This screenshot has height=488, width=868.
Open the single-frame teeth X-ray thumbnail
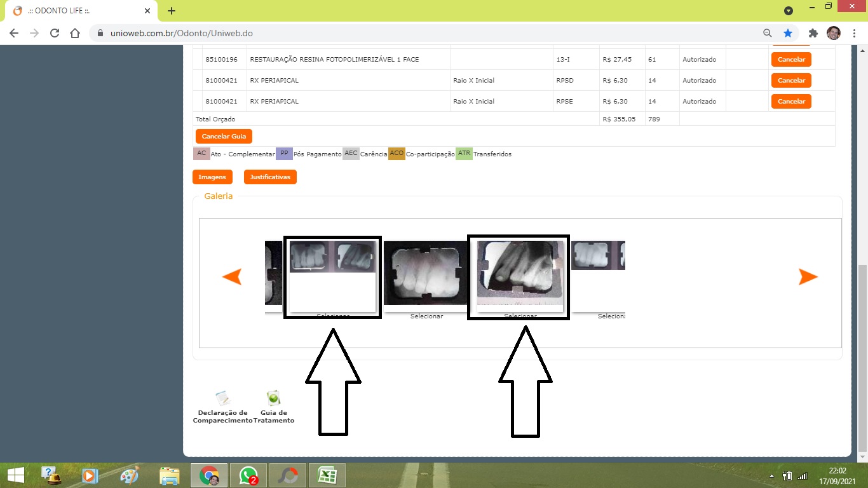coord(426,273)
